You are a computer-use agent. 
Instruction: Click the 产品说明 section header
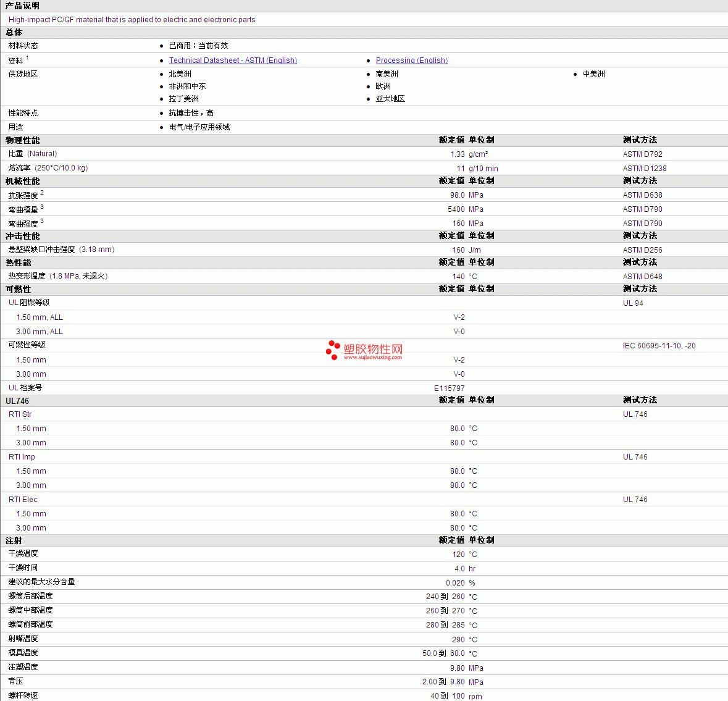pos(22,6)
